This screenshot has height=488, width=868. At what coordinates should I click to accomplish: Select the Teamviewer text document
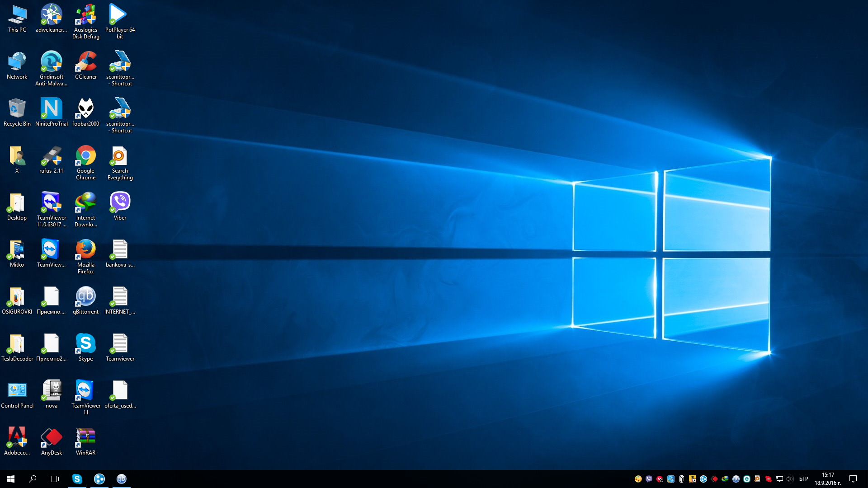pyautogui.click(x=120, y=348)
